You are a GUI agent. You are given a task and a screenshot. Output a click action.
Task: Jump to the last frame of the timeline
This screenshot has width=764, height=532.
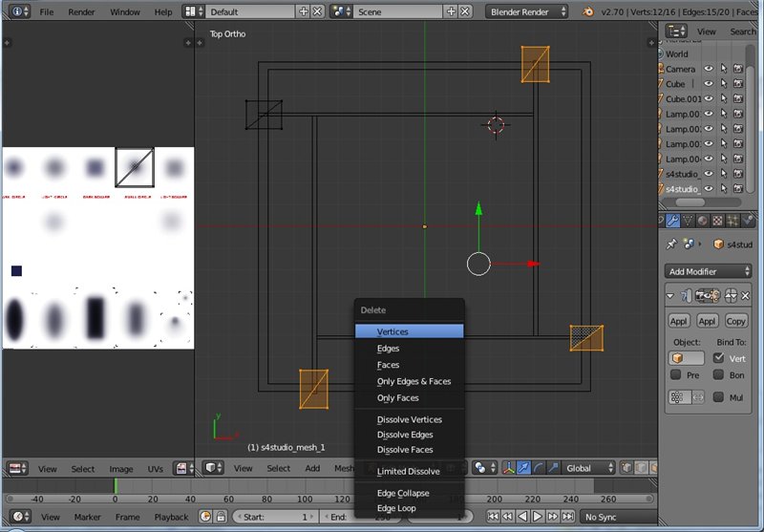tap(569, 517)
